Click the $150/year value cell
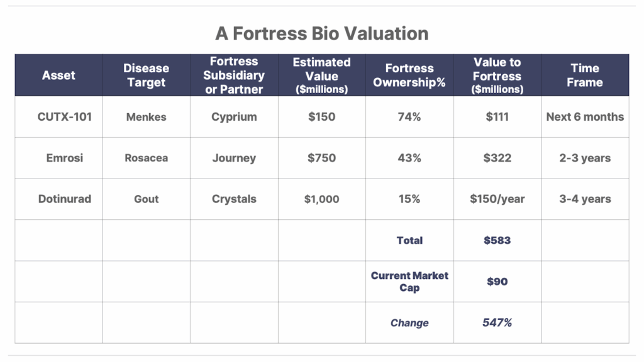The image size is (644, 362). 497,199
